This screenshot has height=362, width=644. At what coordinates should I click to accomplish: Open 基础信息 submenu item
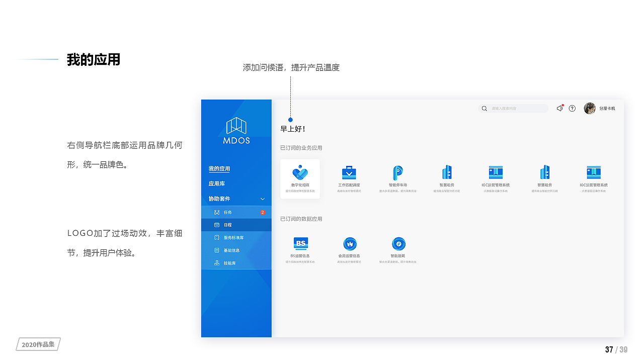[236, 250]
